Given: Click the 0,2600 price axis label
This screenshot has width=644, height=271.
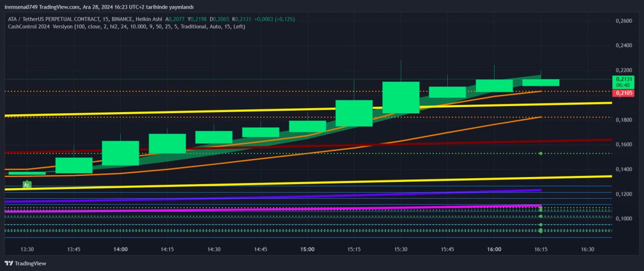Looking at the screenshot, I should tap(624, 20).
